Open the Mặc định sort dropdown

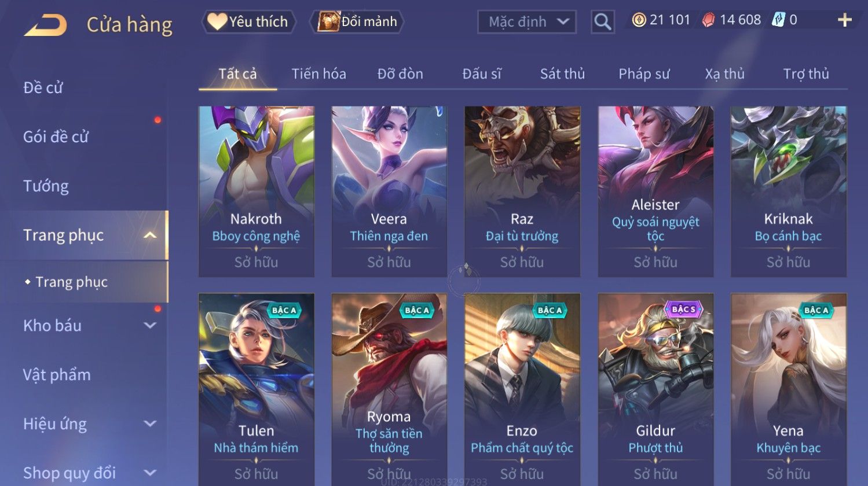527,22
